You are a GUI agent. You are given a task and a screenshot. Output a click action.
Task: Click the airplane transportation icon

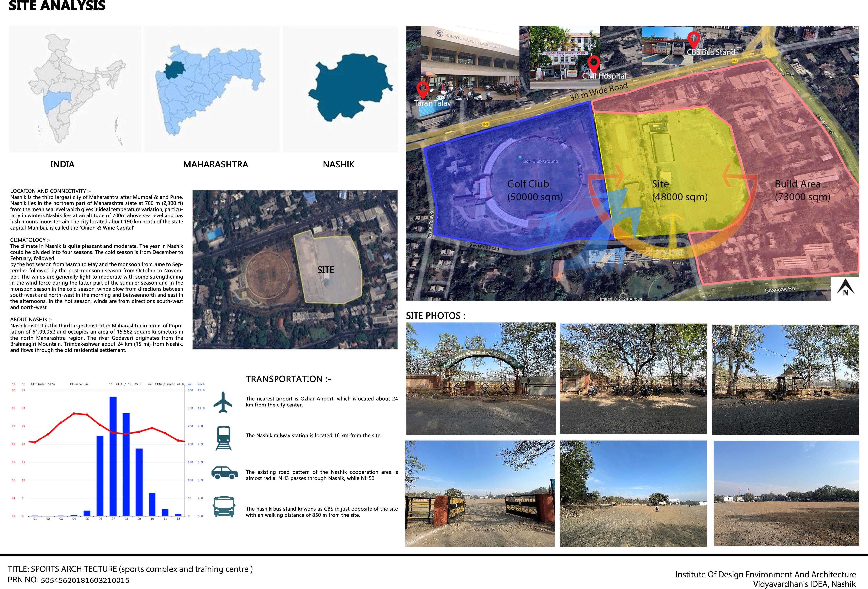click(x=223, y=402)
